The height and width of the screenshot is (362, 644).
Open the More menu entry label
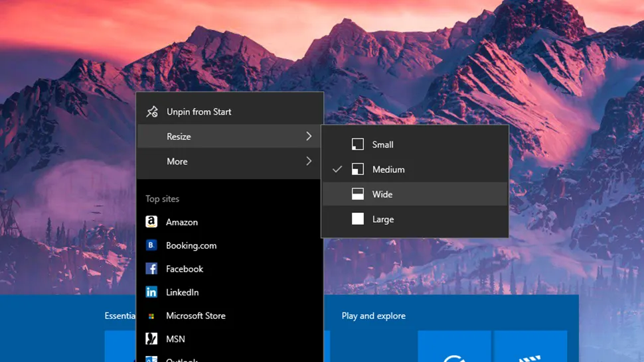pos(177,161)
